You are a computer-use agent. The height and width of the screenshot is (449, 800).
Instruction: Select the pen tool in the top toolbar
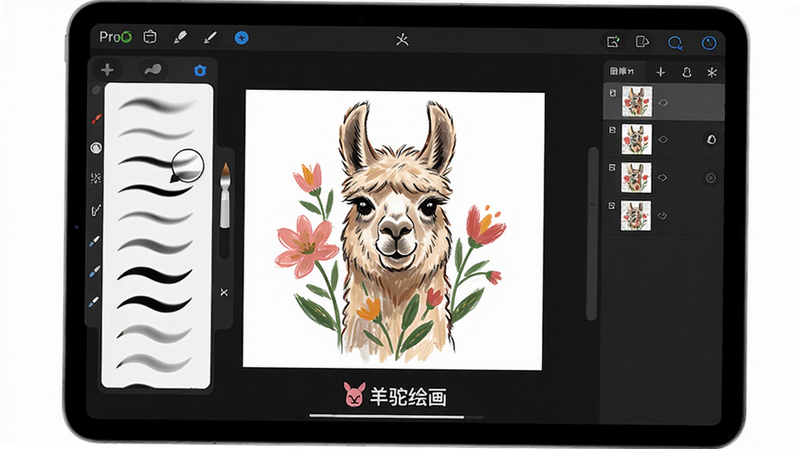(x=180, y=37)
